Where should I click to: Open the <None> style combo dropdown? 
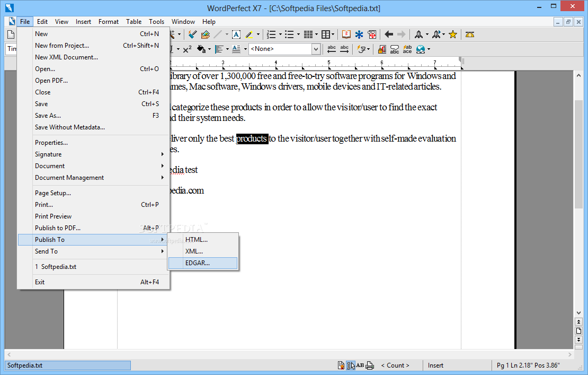(x=316, y=49)
